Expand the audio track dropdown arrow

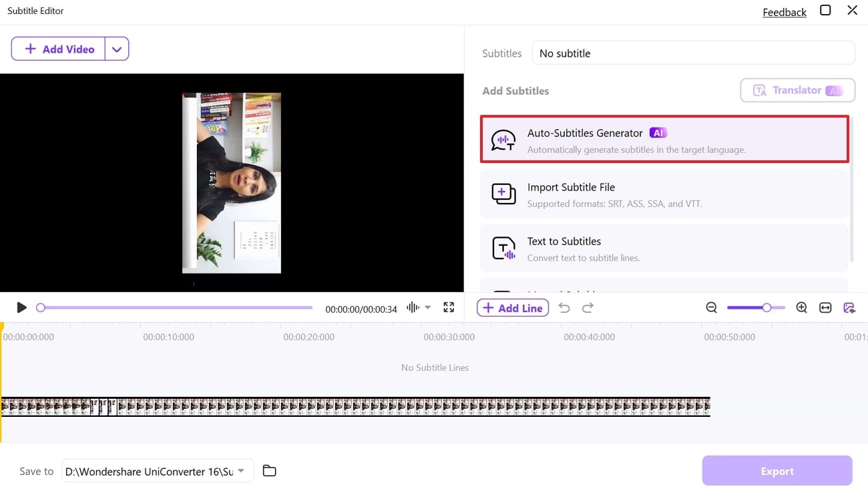[428, 308]
